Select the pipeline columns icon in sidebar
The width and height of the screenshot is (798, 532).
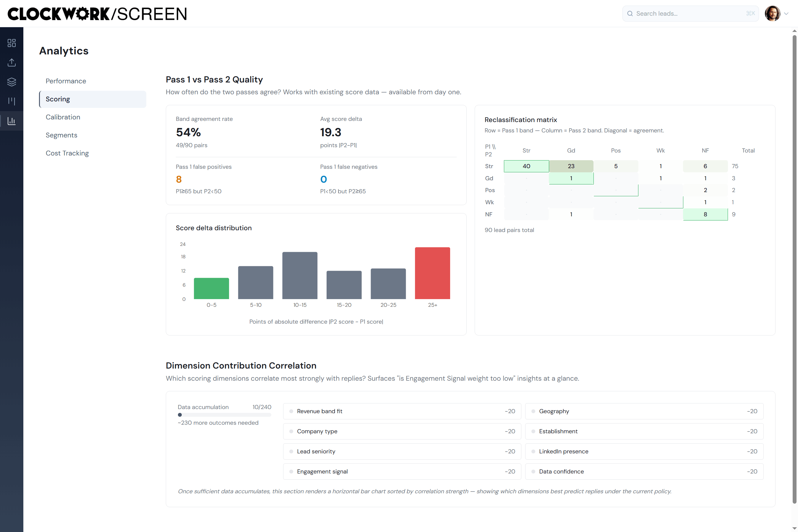click(12, 101)
